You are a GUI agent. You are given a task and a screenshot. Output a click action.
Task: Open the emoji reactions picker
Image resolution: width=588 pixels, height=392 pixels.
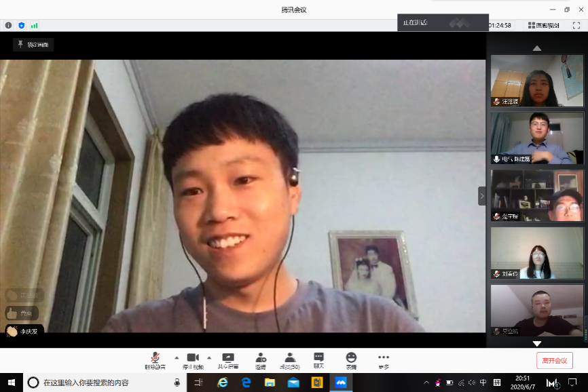point(351,361)
